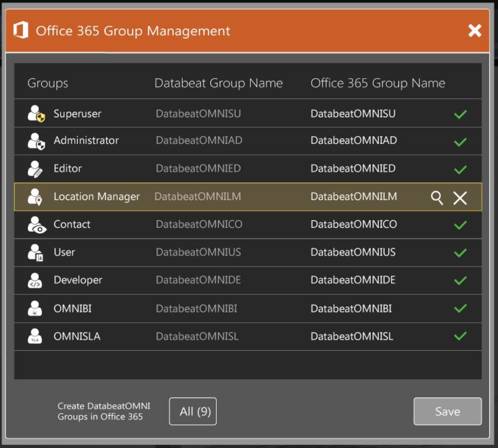Click Databeat group name DatabeatOMNIUS

point(198,252)
